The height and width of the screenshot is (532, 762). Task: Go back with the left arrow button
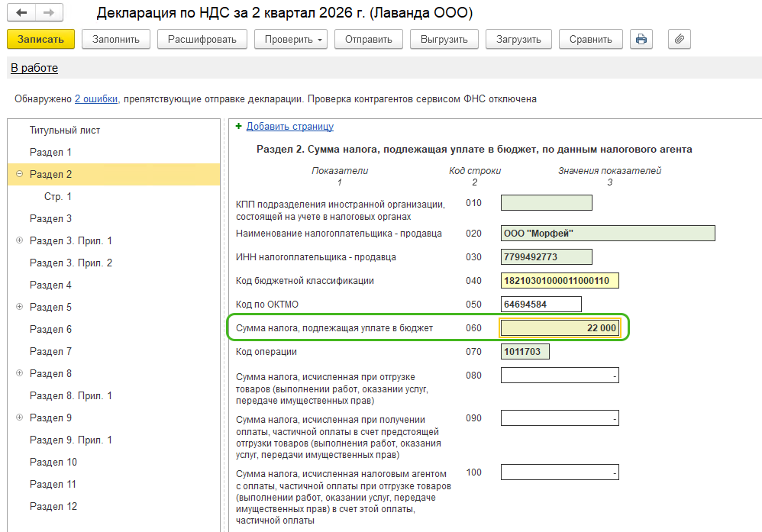[x=21, y=13]
